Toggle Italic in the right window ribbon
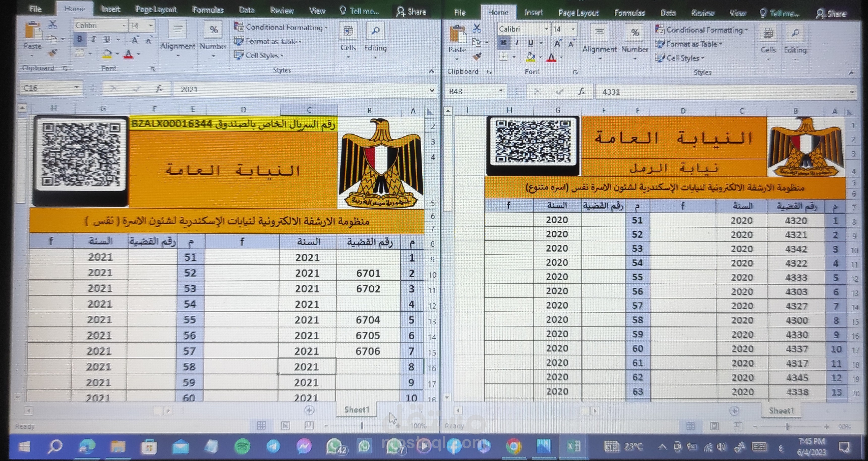Screen dimensions: 868x461 tap(517, 42)
